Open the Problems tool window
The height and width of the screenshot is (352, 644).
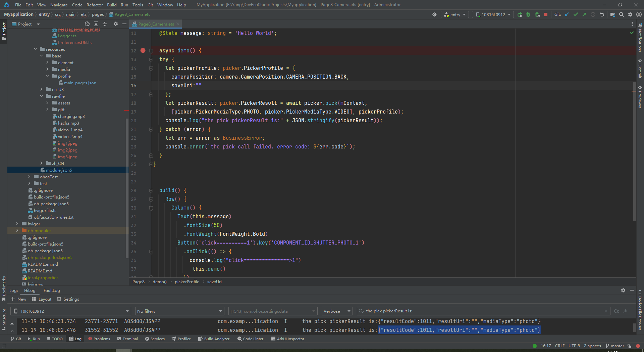pos(99,339)
